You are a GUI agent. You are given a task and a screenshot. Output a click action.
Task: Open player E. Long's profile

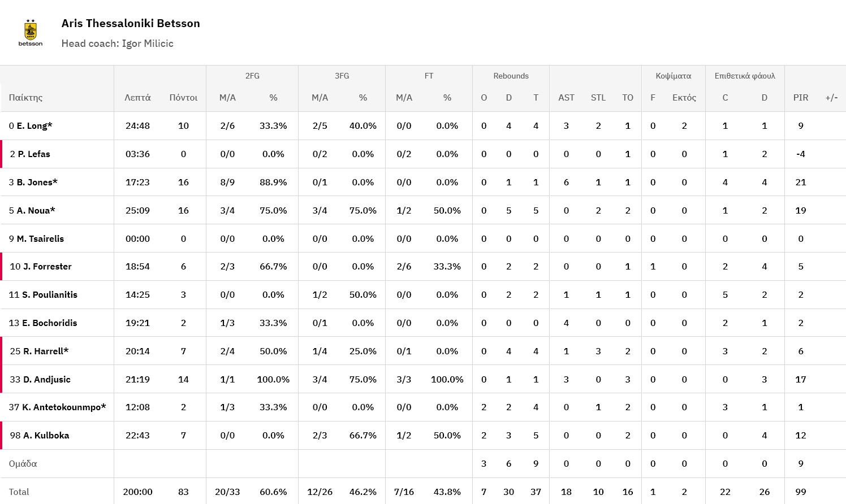34,126
